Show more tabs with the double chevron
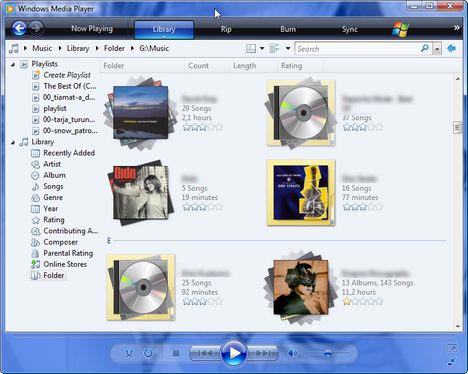 tap(456, 28)
